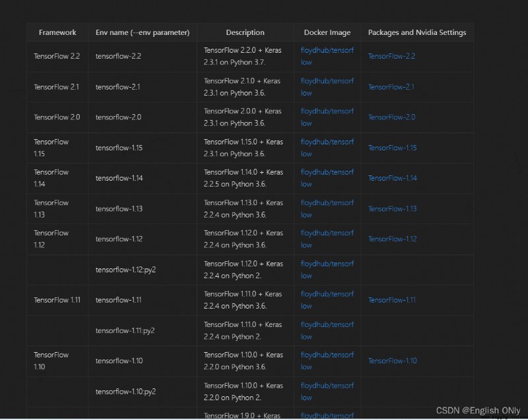Open the TensorFlow-1.12 packages link
528x420 pixels.
[392, 239]
